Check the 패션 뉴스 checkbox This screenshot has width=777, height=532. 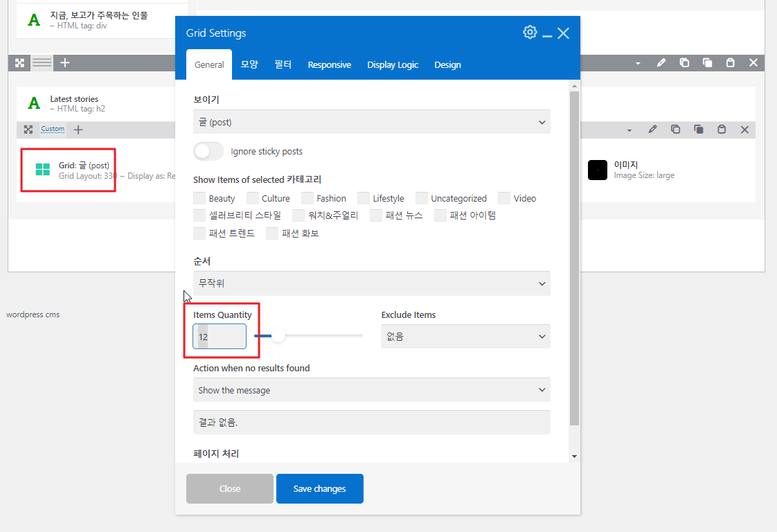click(376, 215)
